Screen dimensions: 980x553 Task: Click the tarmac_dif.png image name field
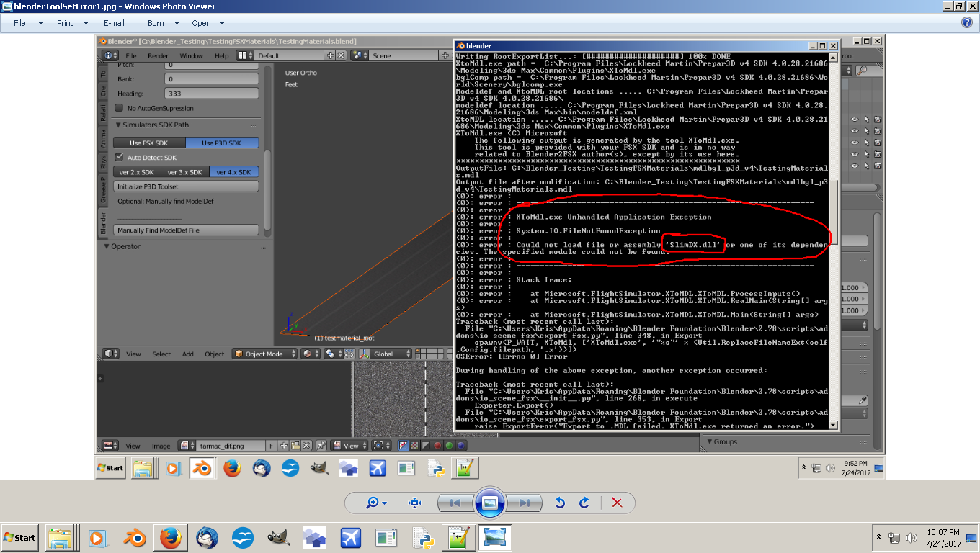pos(232,446)
